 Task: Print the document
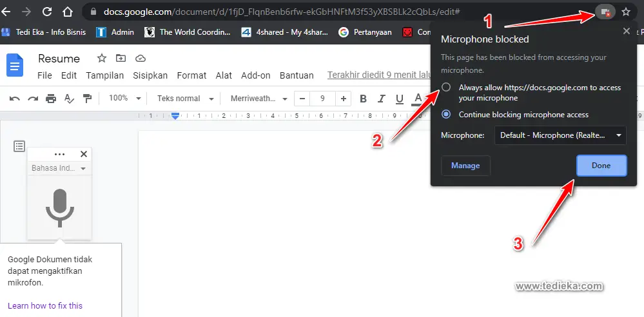coord(51,99)
